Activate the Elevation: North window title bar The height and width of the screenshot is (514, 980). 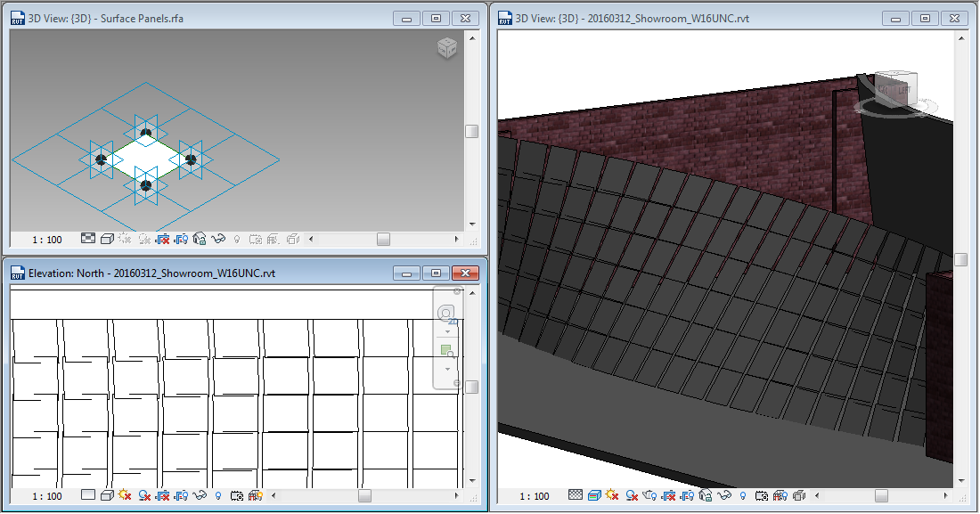[178, 273]
